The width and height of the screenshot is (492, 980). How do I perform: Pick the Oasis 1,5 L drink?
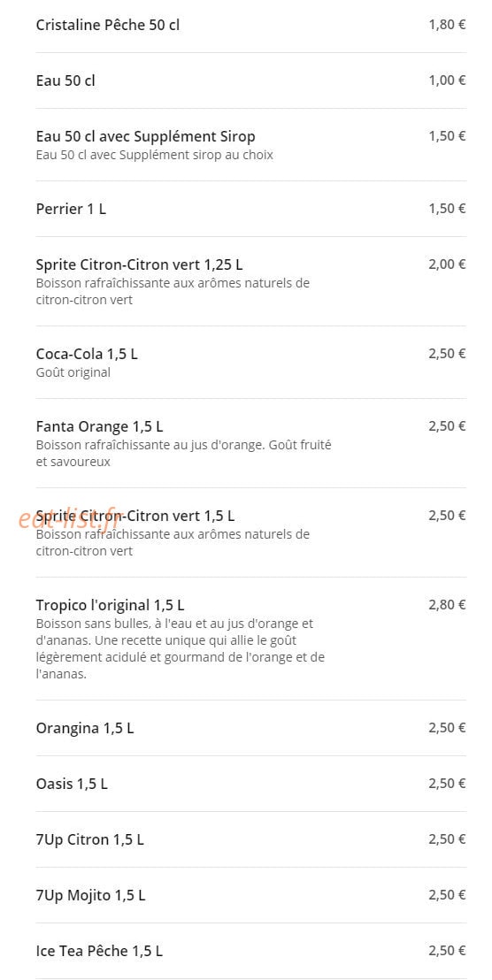tap(250, 784)
